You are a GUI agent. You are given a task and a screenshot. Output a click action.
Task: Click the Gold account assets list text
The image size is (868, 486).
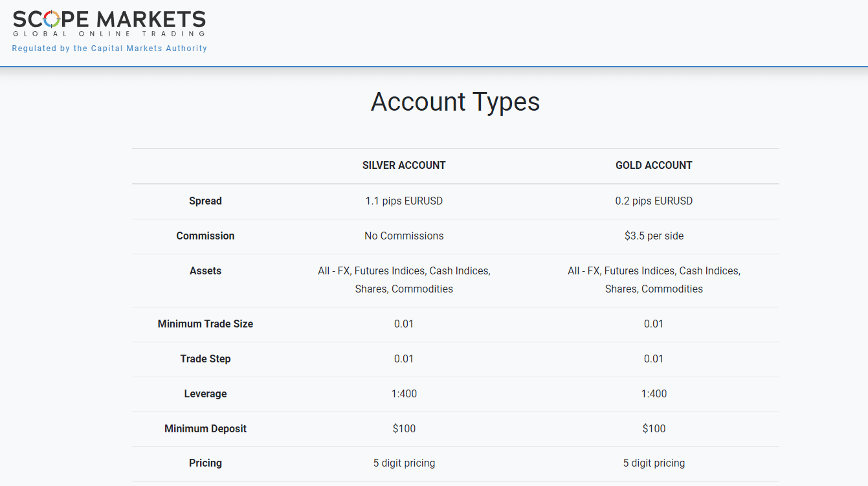(x=654, y=280)
